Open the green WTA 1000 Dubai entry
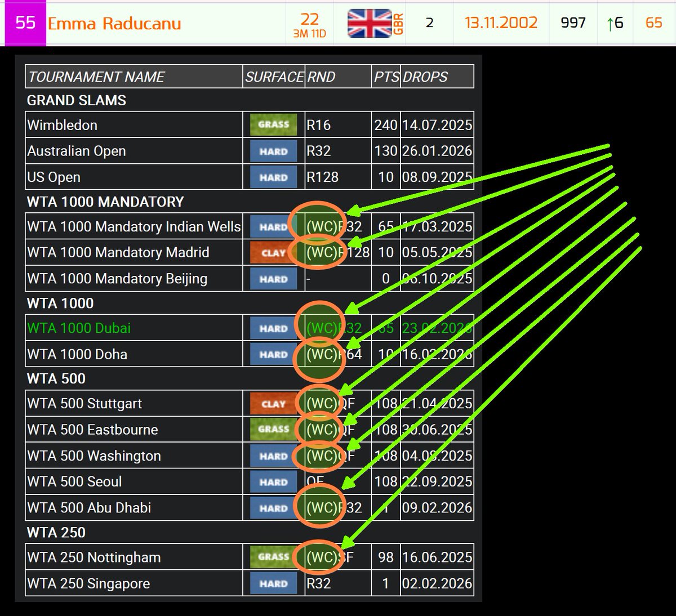 [79, 328]
